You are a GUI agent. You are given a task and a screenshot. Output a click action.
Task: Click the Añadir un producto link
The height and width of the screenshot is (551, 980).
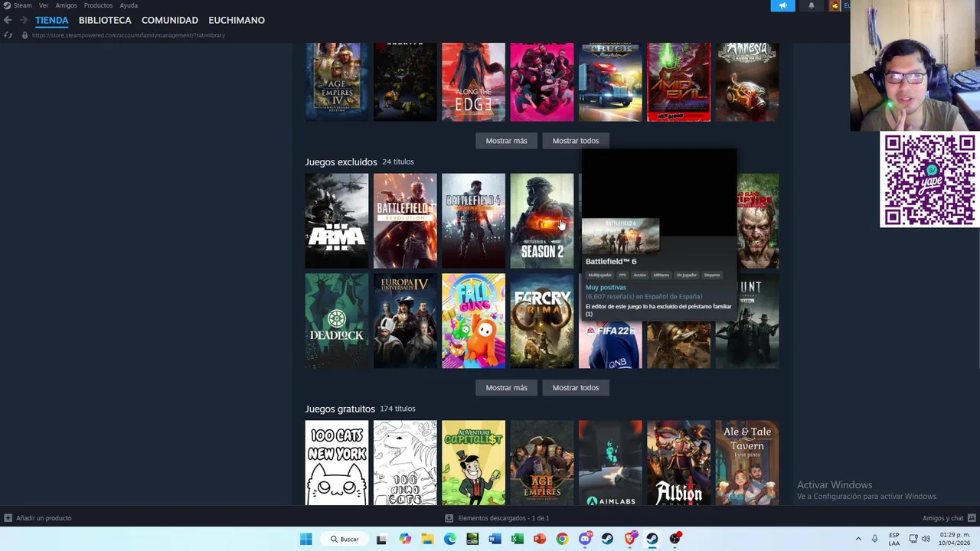click(x=44, y=518)
